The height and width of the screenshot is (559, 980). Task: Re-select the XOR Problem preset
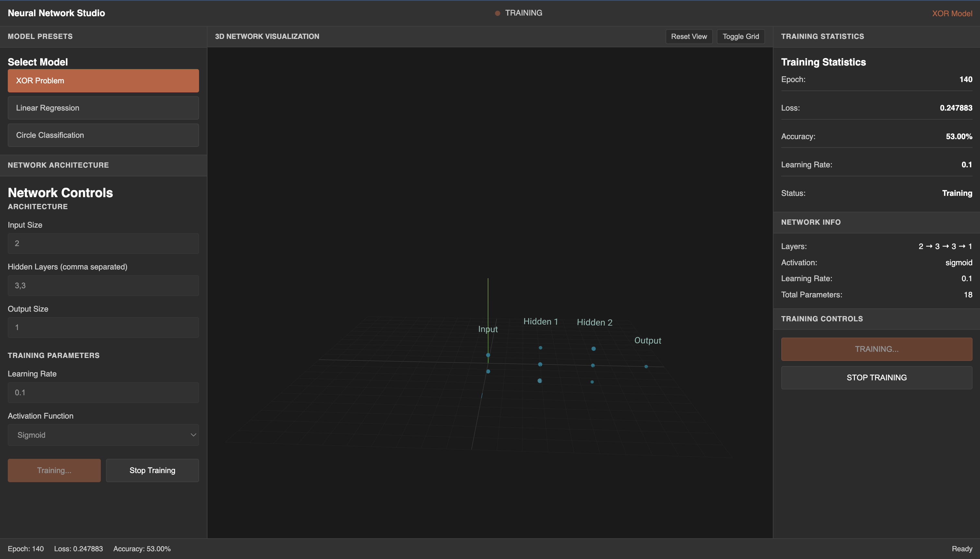[x=102, y=80]
